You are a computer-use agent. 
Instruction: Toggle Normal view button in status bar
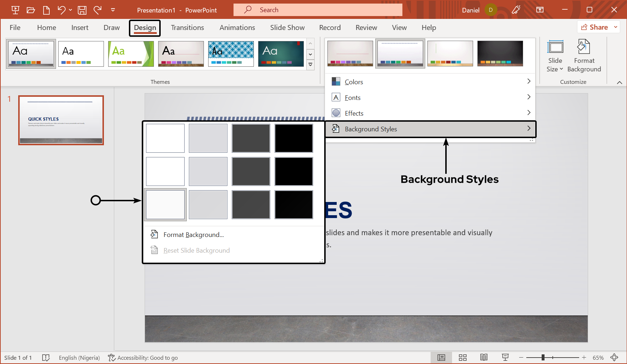coord(441,358)
